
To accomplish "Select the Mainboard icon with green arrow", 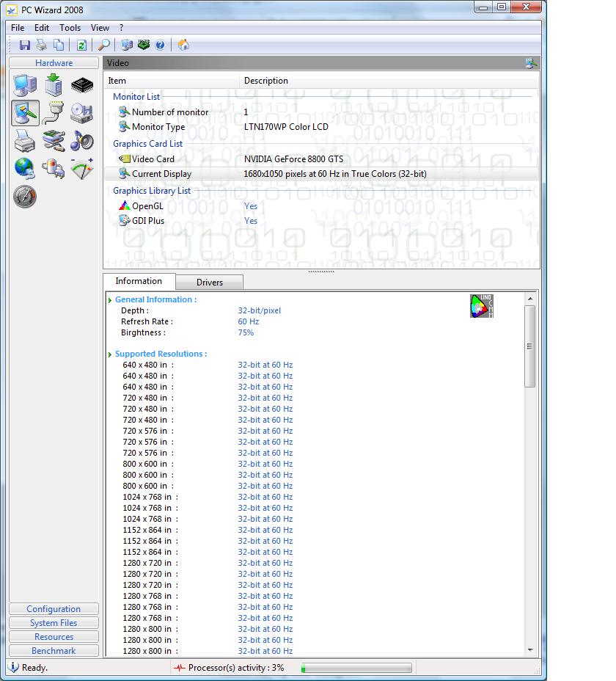I will click(x=54, y=85).
